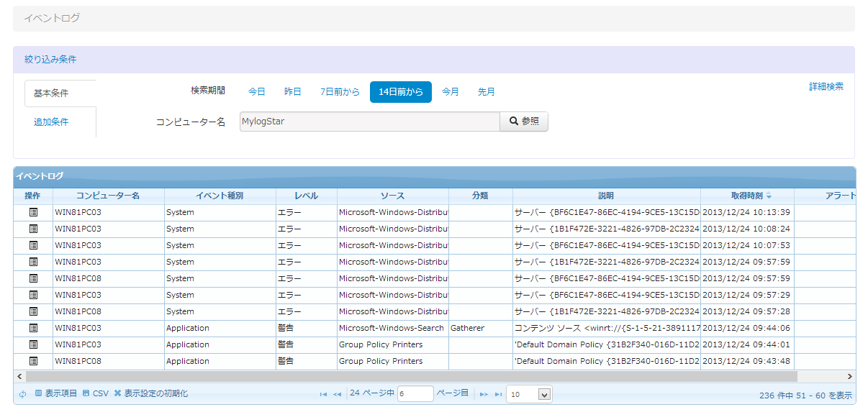Open detail icon for WIN81PC03 09:57:59 row

[x=32, y=262]
